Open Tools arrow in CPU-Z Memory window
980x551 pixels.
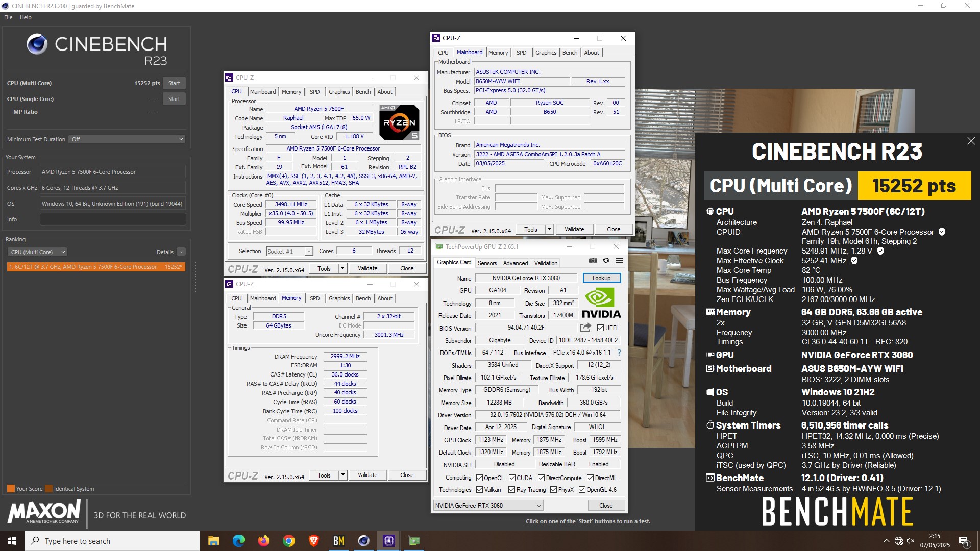[x=343, y=475]
